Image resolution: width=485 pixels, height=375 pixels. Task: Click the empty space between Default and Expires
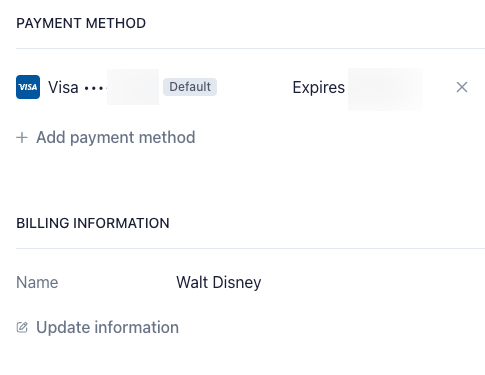click(x=255, y=87)
